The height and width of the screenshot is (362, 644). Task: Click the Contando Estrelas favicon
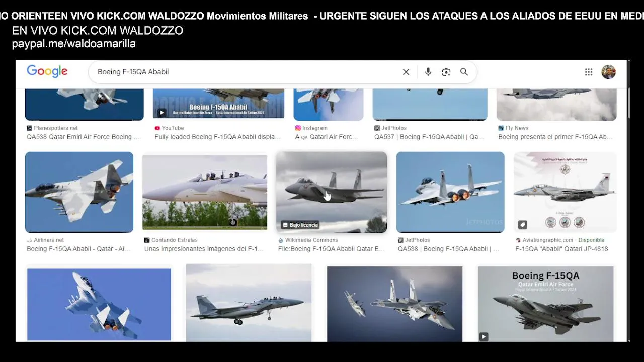(x=147, y=240)
